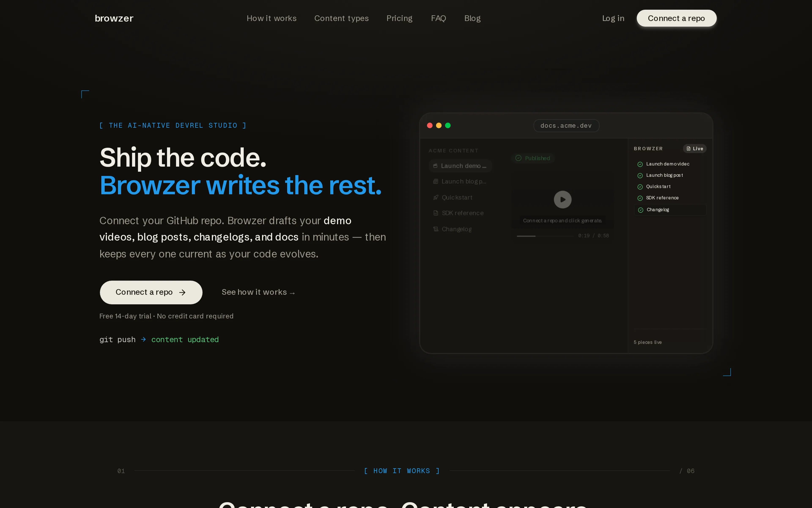Click the 'content updated' green text
The height and width of the screenshot is (508, 812).
185,340
